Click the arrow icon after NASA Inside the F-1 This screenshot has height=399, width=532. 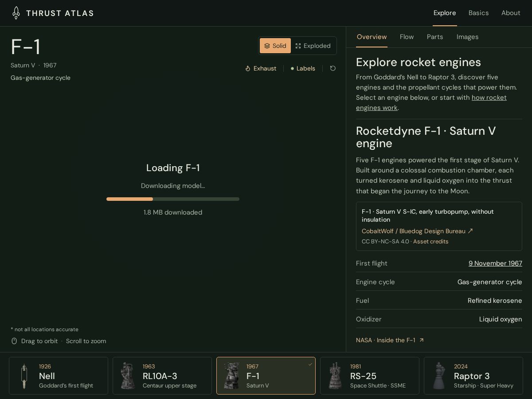coord(422,340)
